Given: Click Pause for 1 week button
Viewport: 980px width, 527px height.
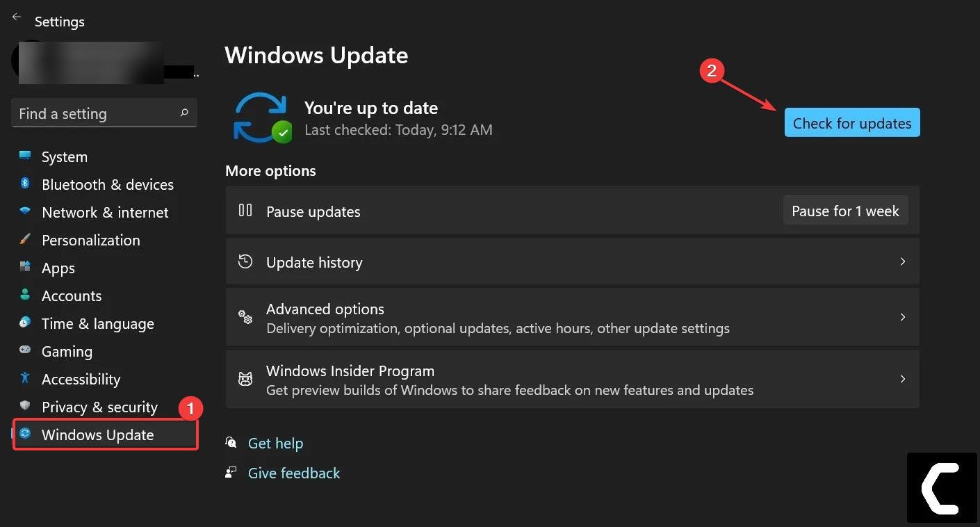Looking at the screenshot, I should point(845,211).
